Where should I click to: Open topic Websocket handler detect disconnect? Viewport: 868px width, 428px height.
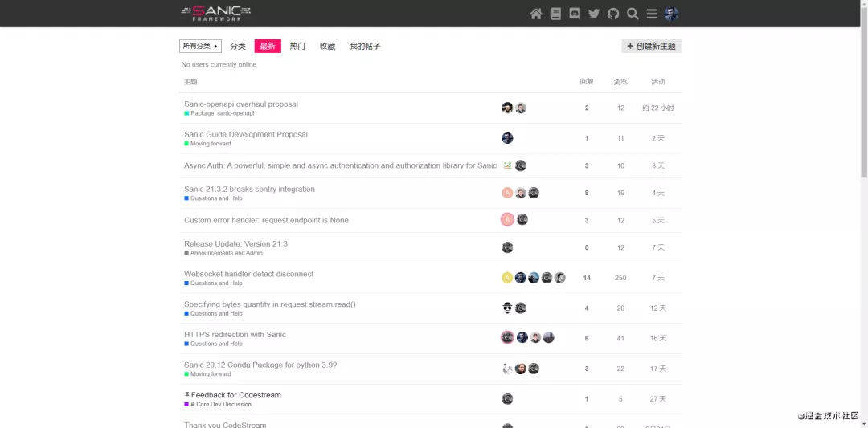pyautogui.click(x=248, y=274)
